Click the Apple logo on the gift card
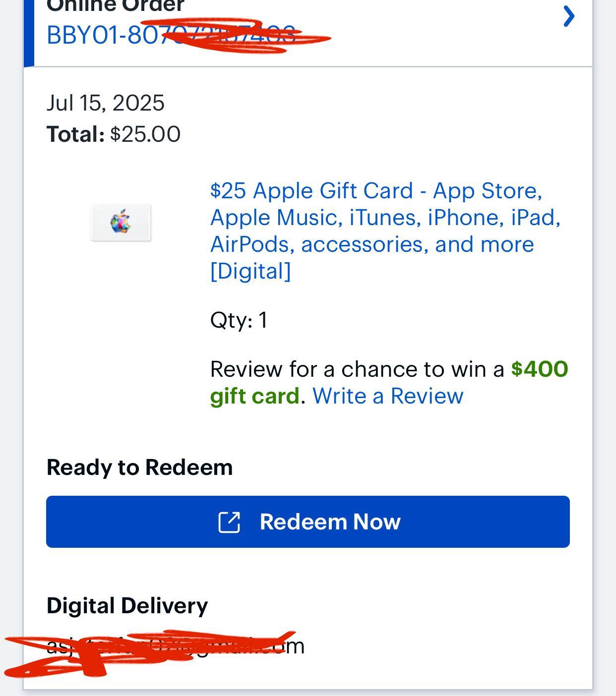The height and width of the screenshot is (696, 616). (120, 223)
